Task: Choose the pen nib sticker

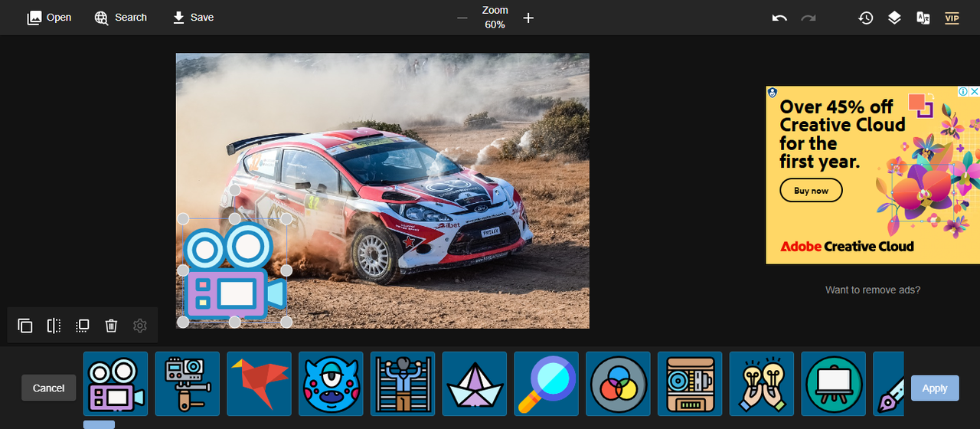Action: coord(889,384)
